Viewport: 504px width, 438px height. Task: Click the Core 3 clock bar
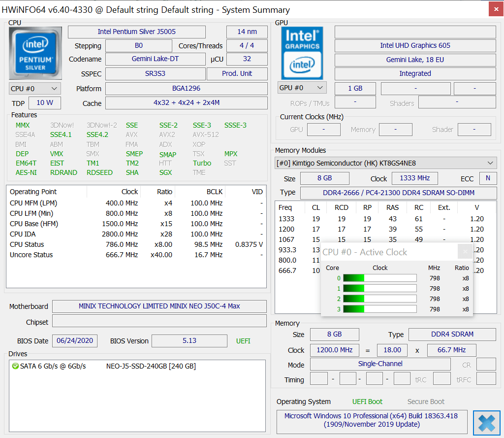(x=379, y=309)
